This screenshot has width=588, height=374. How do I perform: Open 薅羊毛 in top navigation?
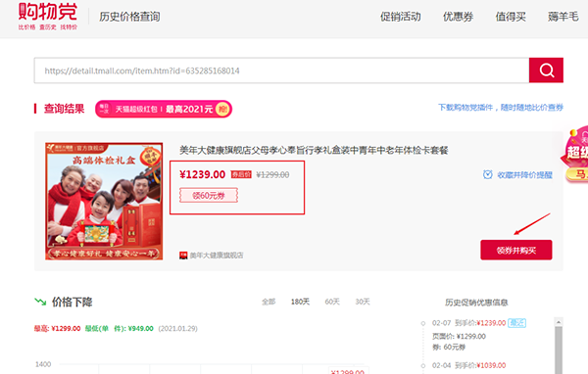coord(563,17)
